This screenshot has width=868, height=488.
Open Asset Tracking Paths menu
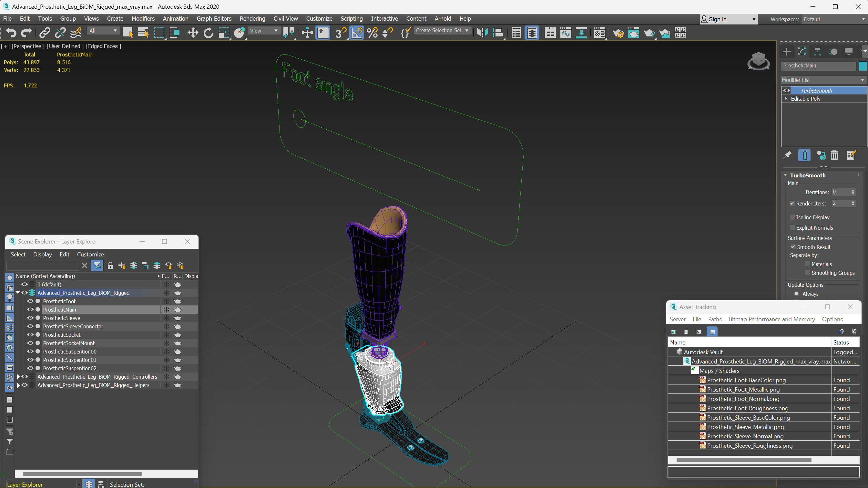715,319
